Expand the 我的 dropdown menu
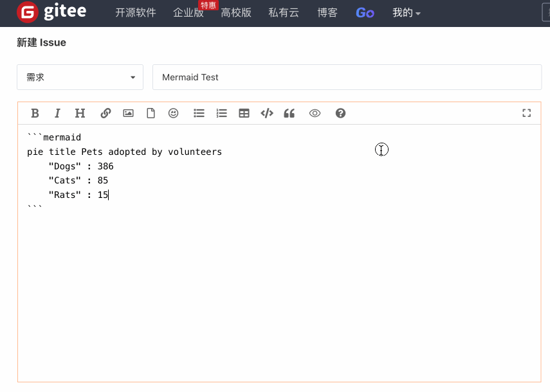550x392 pixels. tap(406, 13)
